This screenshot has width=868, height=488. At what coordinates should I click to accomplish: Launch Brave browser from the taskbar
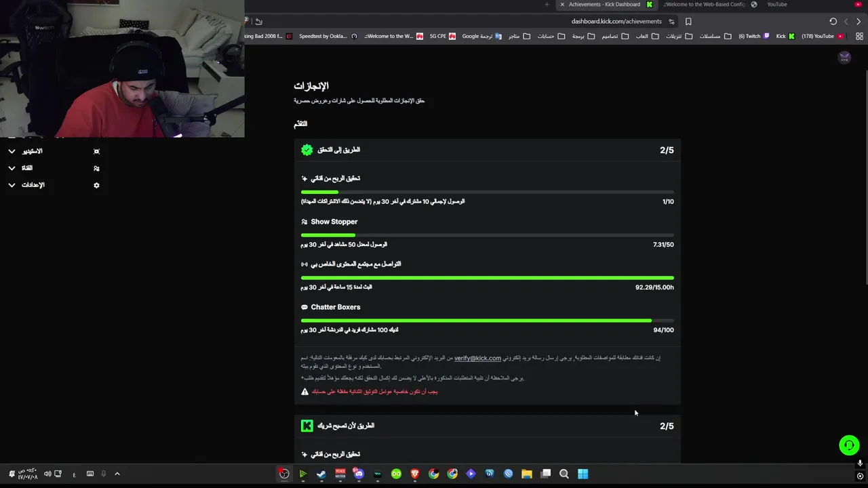[x=415, y=474]
